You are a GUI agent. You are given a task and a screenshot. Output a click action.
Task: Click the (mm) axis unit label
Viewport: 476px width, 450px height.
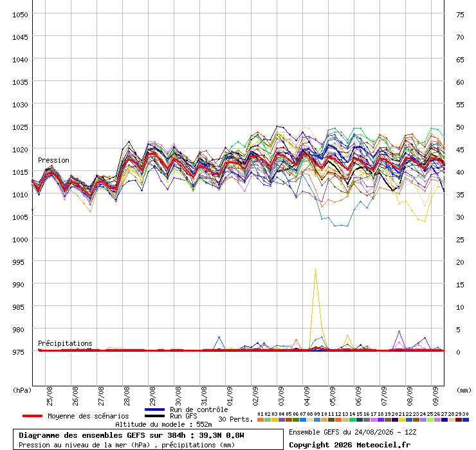pyautogui.click(x=464, y=390)
